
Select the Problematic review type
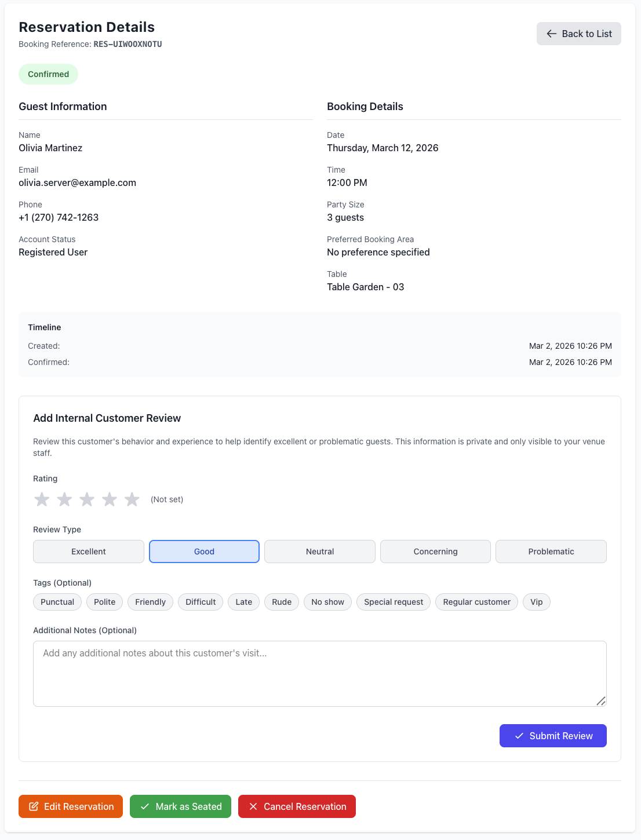(551, 552)
